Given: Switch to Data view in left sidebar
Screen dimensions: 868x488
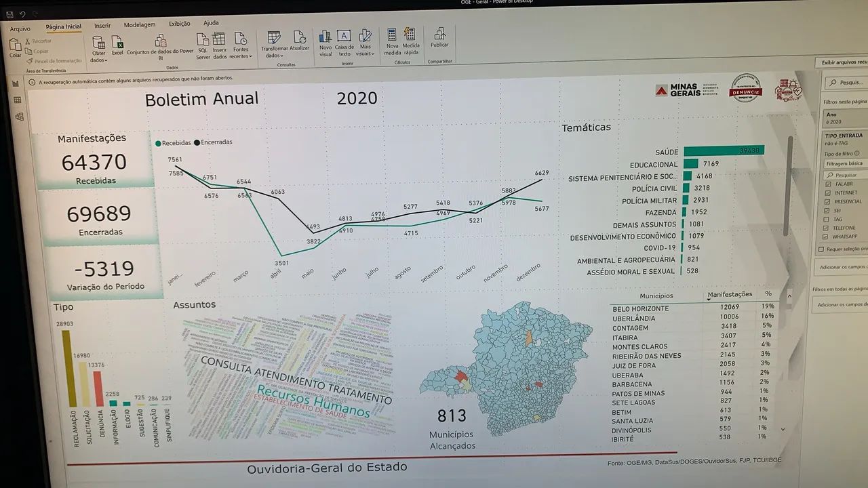Looking at the screenshot, I should tap(17, 100).
